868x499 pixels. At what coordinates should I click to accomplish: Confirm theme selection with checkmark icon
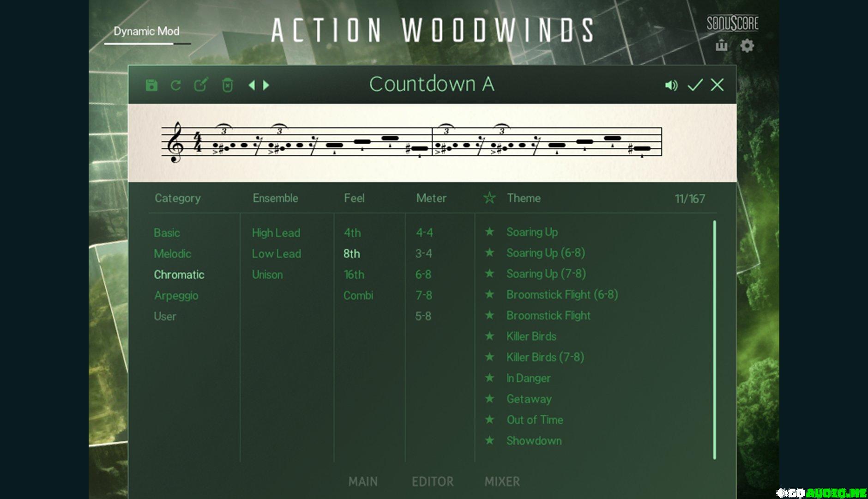coord(695,85)
